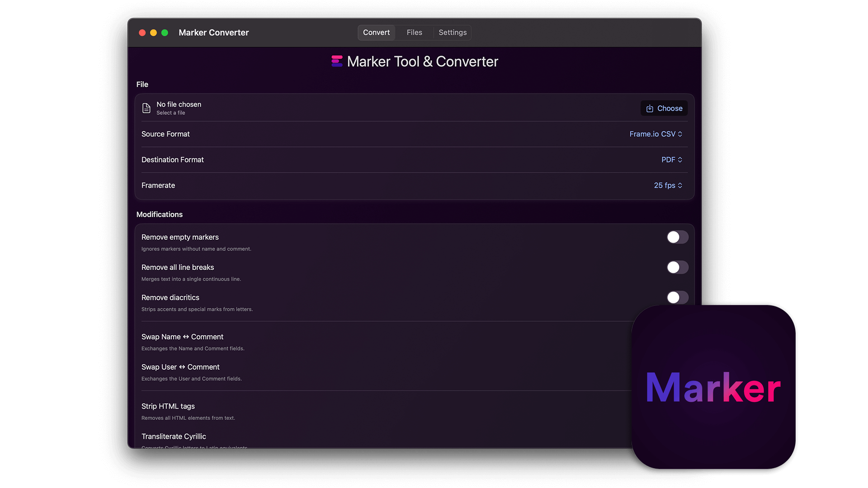Screen dimensions: 868x488
Task: Click the red close window button
Action: pos(142,33)
